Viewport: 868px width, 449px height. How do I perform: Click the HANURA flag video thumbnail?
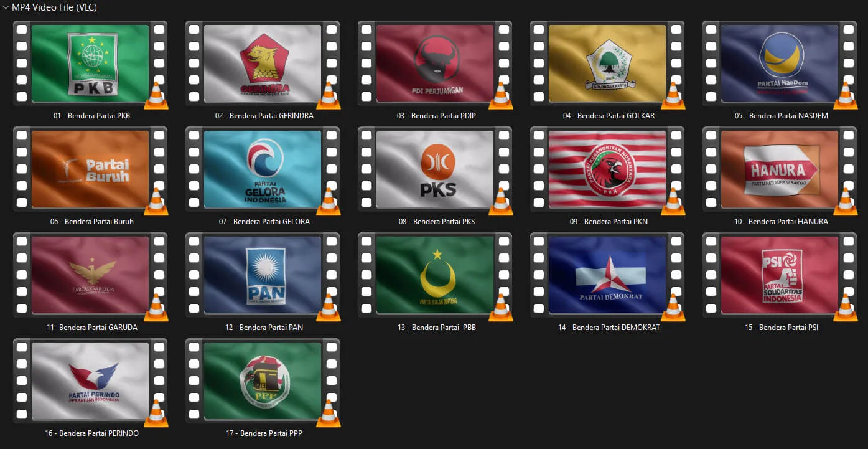click(x=780, y=169)
